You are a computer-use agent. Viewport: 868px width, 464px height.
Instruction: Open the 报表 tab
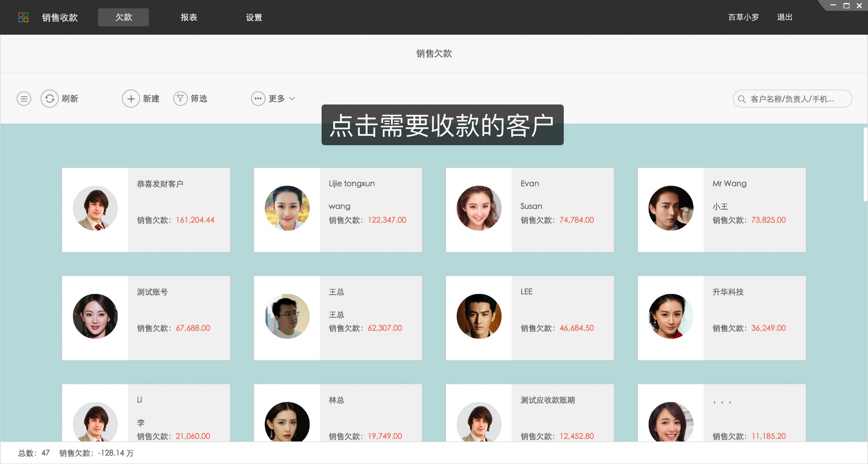point(189,17)
